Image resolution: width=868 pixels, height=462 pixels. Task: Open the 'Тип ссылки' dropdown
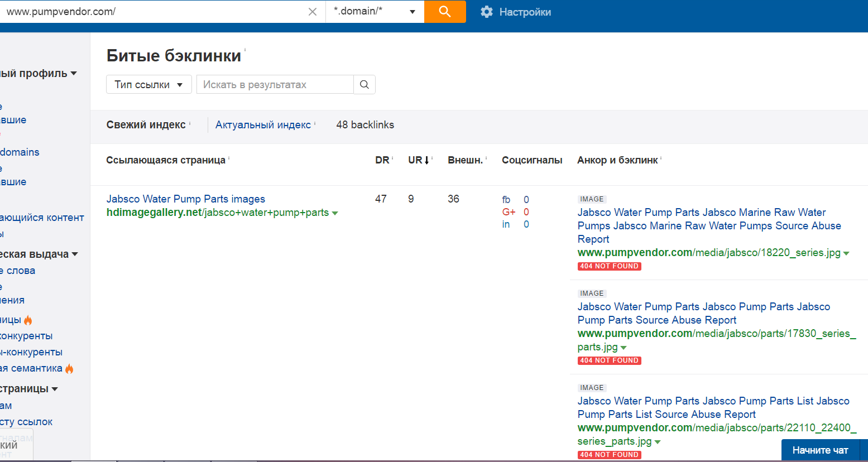click(148, 84)
